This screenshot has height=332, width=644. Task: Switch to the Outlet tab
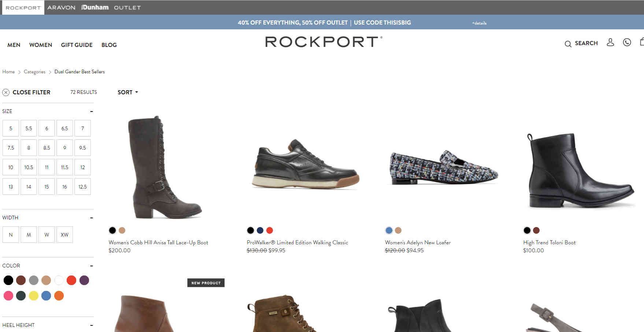pos(127,7)
